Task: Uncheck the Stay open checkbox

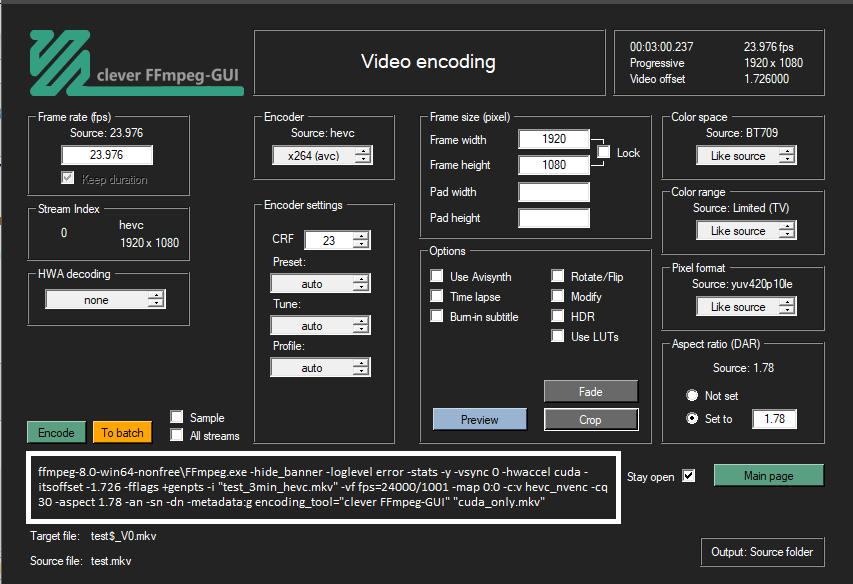Action: tap(689, 476)
